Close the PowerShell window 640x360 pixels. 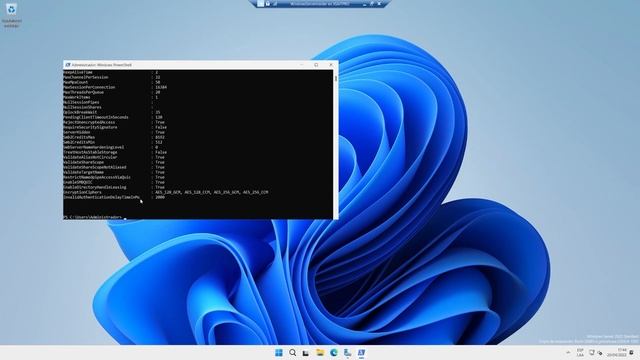pyautogui.click(x=331, y=65)
